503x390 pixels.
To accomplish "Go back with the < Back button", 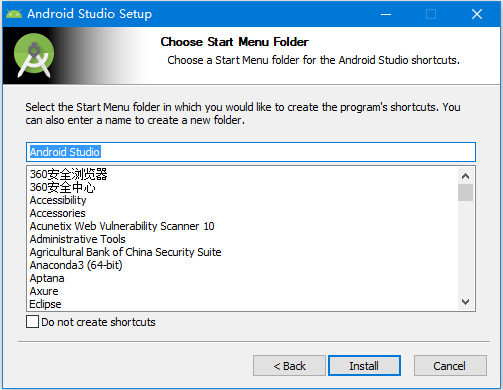I will click(x=289, y=366).
